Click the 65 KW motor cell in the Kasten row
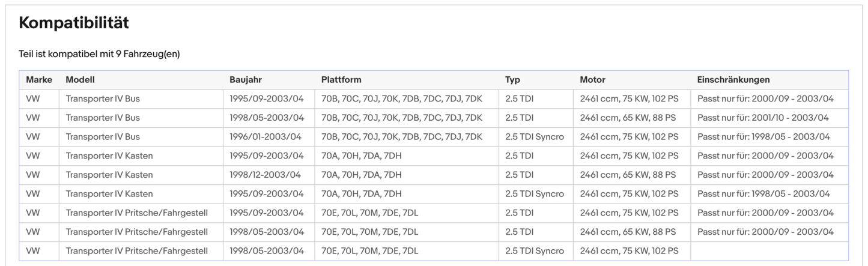868x266 pixels. pyautogui.click(x=628, y=175)
